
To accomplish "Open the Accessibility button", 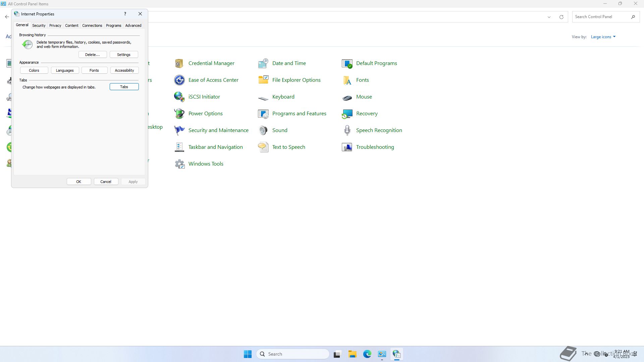I will pyautogui.click(x=124, y=70).
